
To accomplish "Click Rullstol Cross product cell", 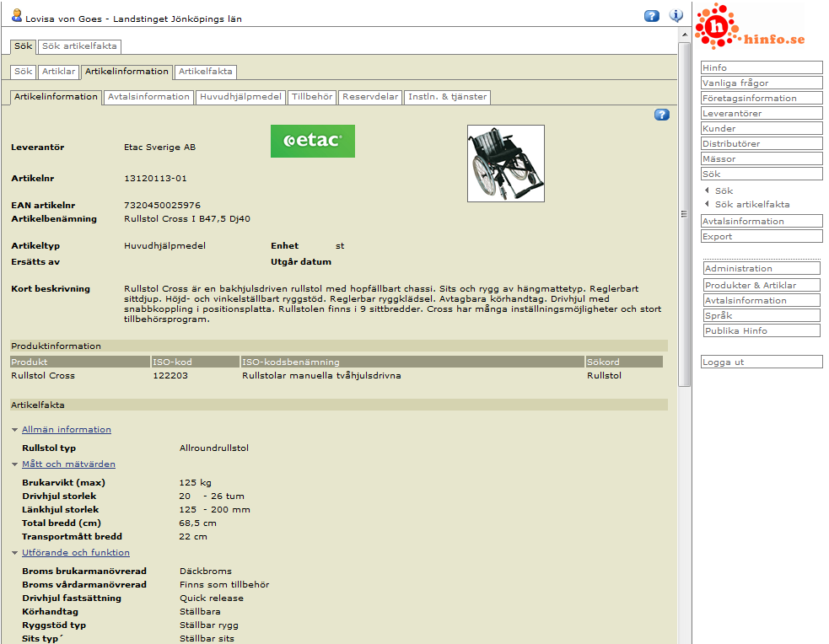I will [43, 376].
